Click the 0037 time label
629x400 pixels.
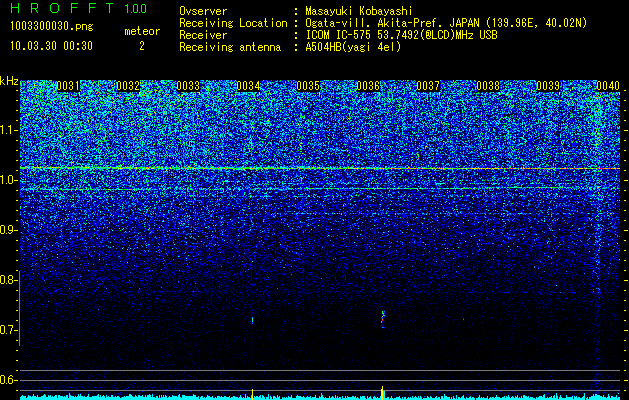[x=428, y=86]
